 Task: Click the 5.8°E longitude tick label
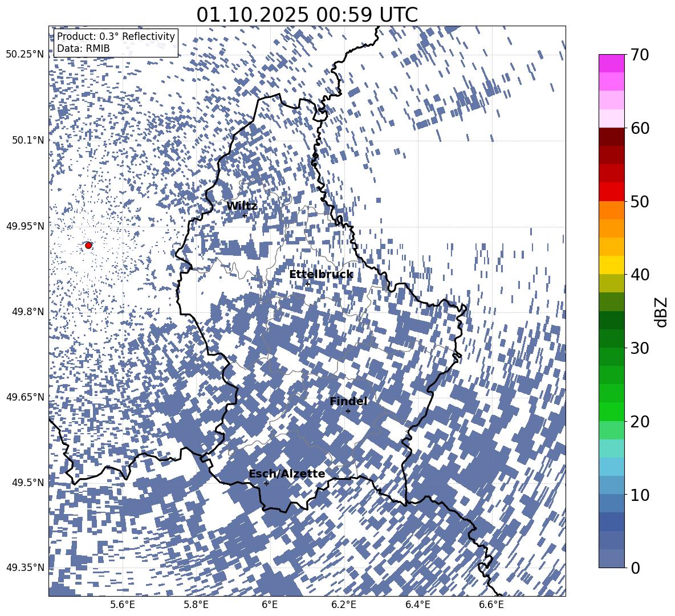[196, 605]
